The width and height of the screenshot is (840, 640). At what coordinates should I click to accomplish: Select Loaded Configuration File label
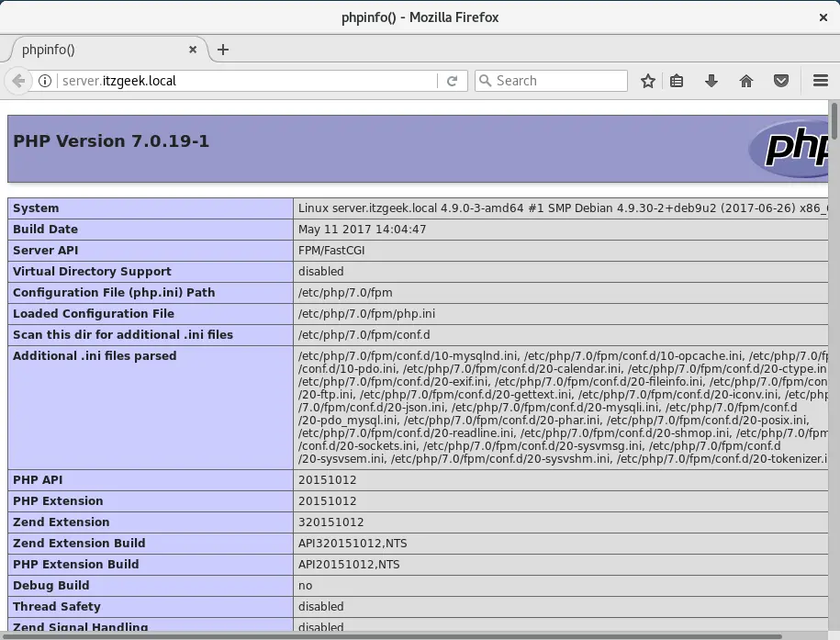click(x=94, y=313)
